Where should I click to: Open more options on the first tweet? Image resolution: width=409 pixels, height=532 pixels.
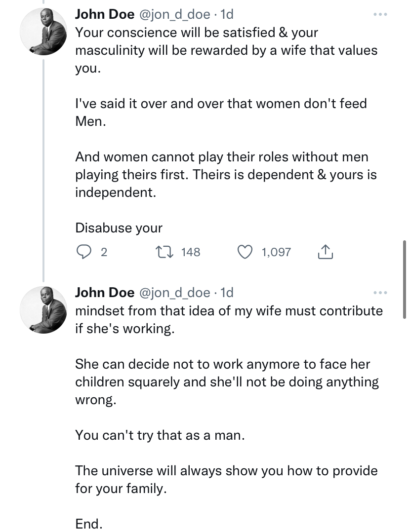(x=380, y=15)
